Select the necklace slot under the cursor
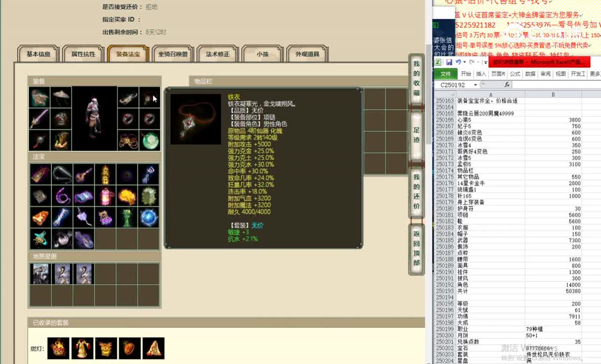601x364 pixels. [x=150, y=98]
